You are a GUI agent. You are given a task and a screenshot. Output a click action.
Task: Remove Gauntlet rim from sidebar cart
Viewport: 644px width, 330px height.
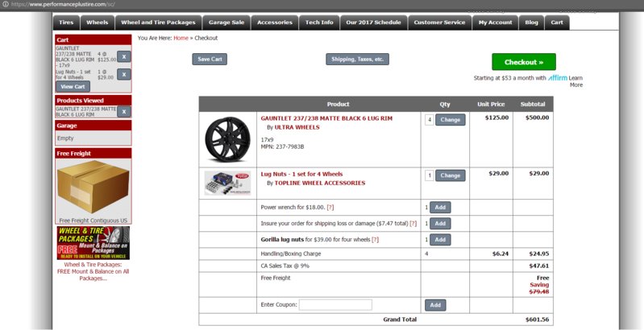pyautogui.click(x=123, y=56)
